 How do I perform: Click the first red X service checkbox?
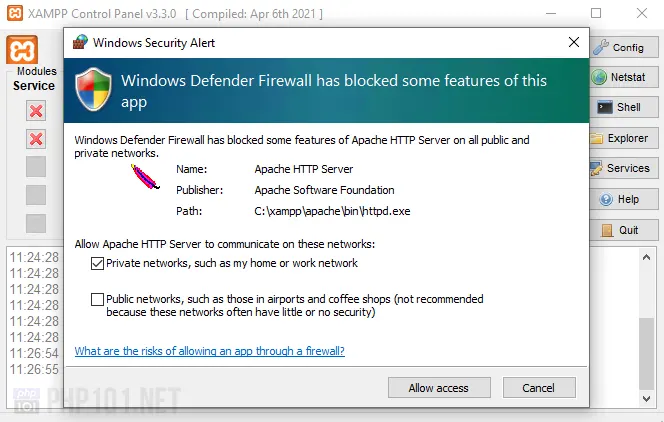click(x=36, y=110)
